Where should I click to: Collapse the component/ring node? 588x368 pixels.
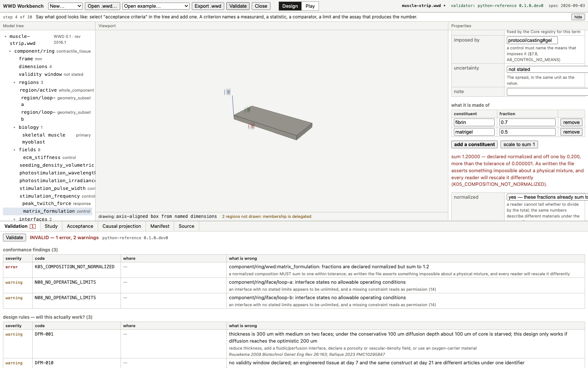tap(10, 52)
